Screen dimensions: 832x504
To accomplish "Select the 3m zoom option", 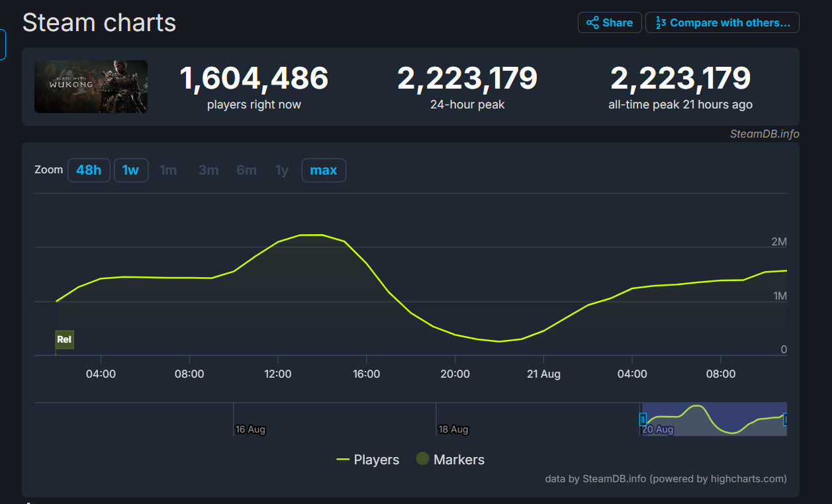I will coord(208,170).
